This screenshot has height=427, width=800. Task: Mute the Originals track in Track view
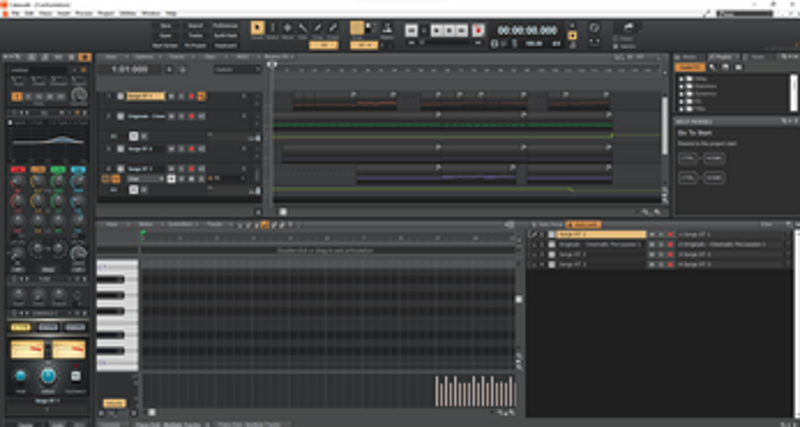171,116
